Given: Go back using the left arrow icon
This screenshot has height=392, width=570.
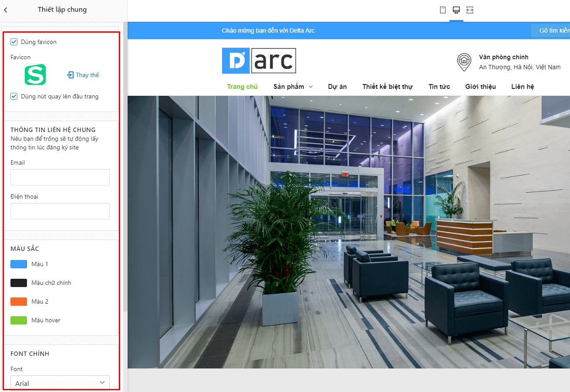Looking at the screenshot, I should click(x=6, y=10).
